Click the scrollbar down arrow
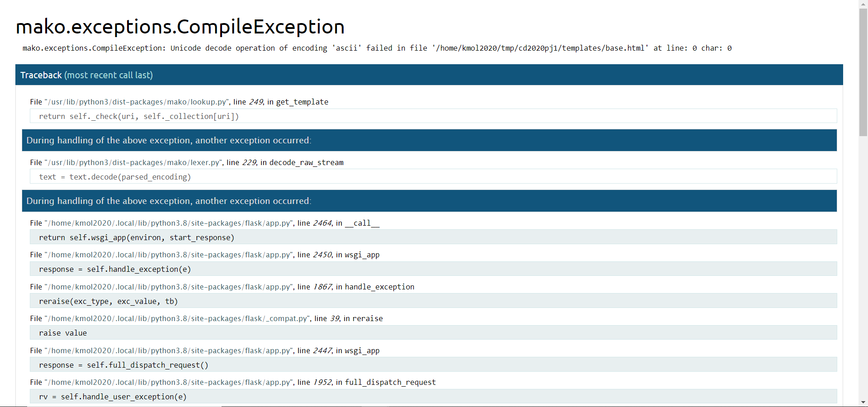 [x=863, y=402]
